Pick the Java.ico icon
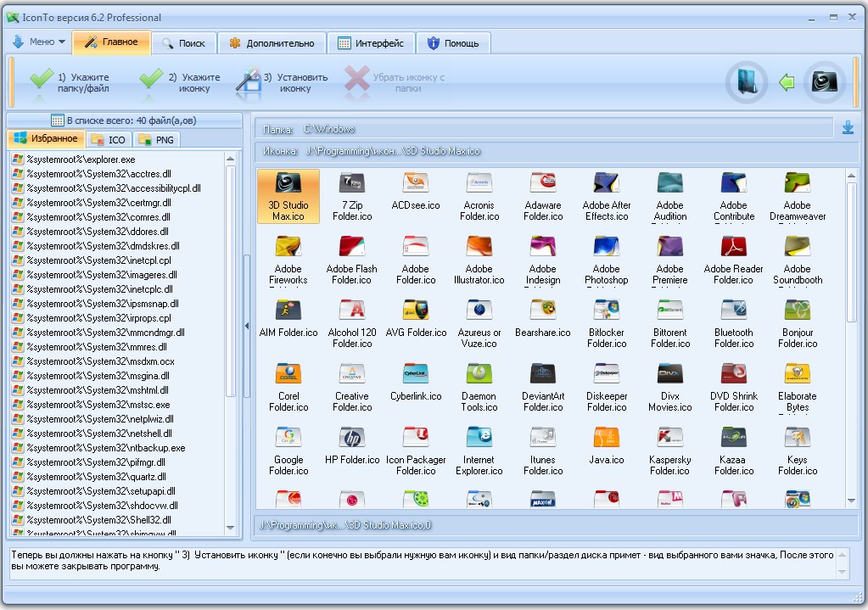 [606, 446]
